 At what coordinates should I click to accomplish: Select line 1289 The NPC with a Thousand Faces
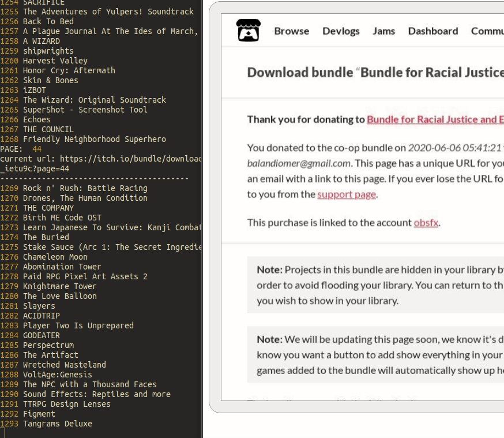[x=78, y=384]
